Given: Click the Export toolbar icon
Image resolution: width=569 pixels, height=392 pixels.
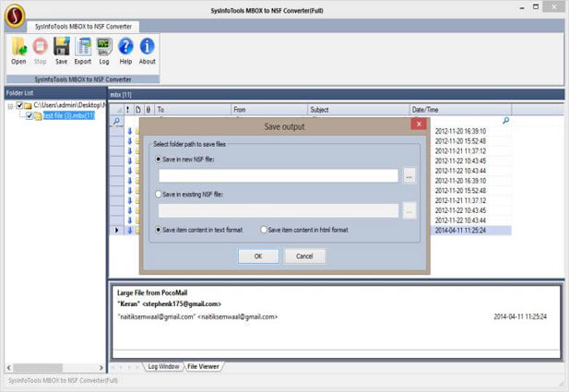Looking at the screenshot, I should coord(83,51).
